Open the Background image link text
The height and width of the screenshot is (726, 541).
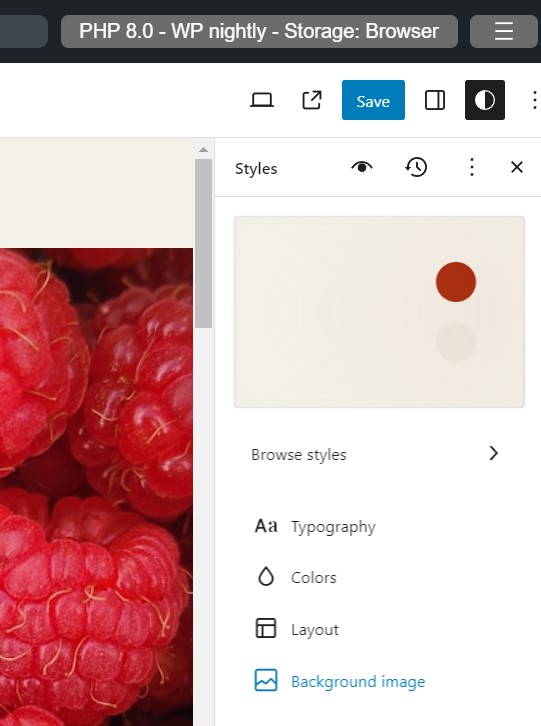[x=358, y=682]
